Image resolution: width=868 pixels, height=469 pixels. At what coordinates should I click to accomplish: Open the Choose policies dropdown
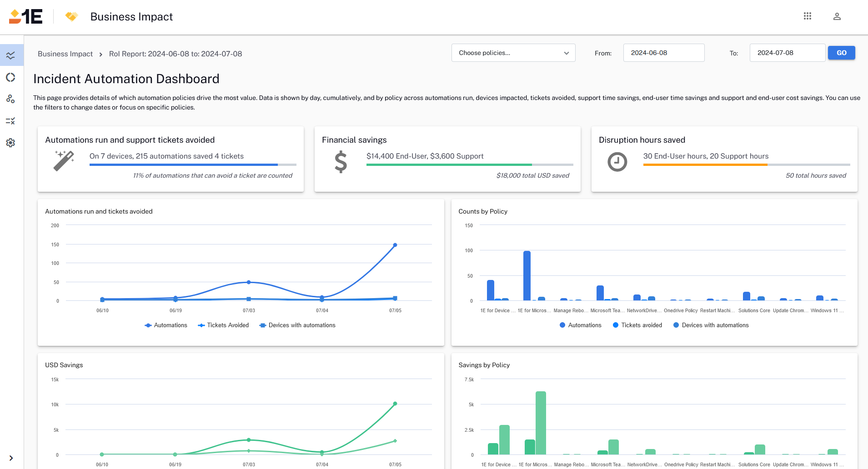[x=513, y=53]
